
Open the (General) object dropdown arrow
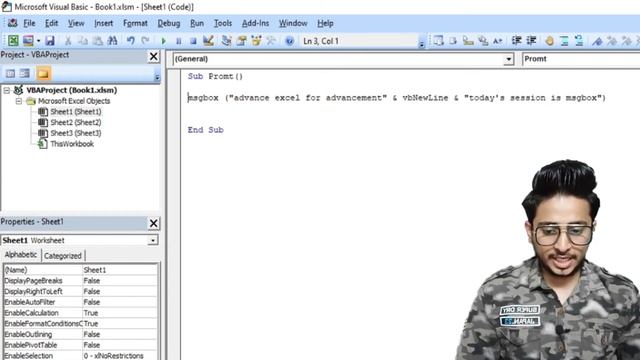pyautogui.click(x=508, y=59)
